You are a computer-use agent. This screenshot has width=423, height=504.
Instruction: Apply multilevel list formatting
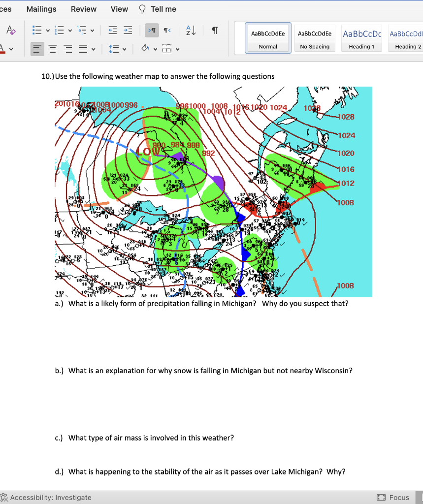82,30
